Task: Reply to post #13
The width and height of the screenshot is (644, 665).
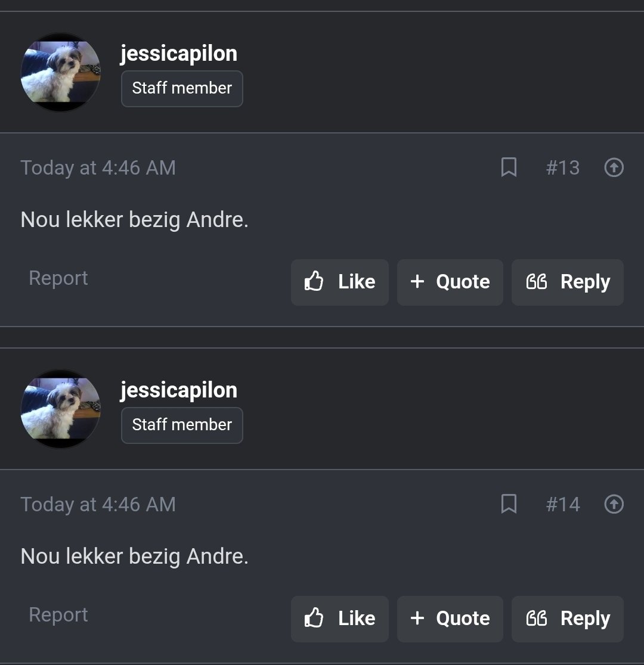Action: coord(568,282)
